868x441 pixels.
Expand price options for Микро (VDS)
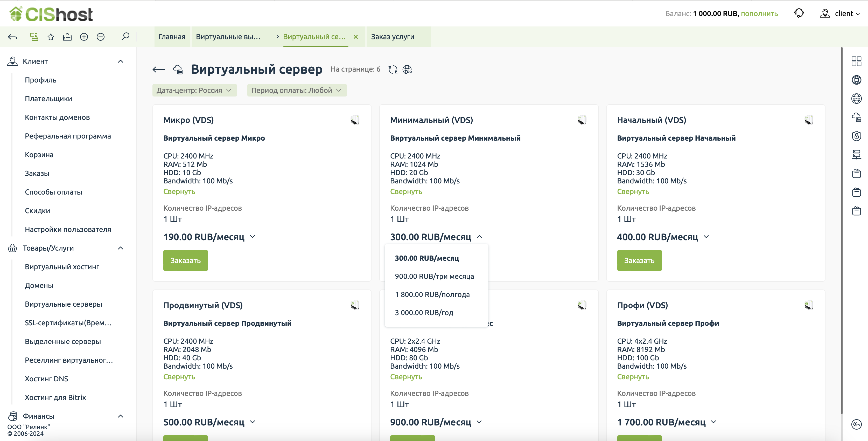click(253, 237)
